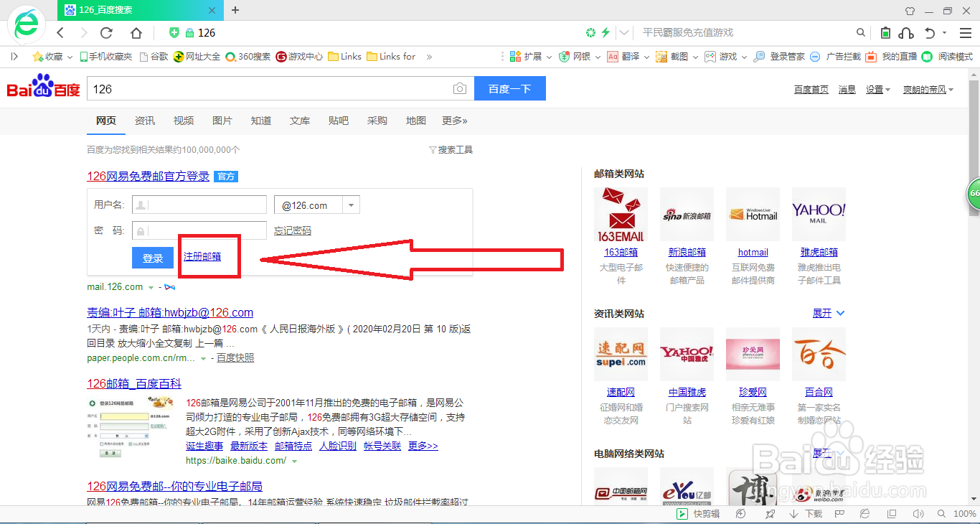Viewport: 980px width, 524px height.
Task: Go to the browser home page
Action: click(x=136, y=33)
